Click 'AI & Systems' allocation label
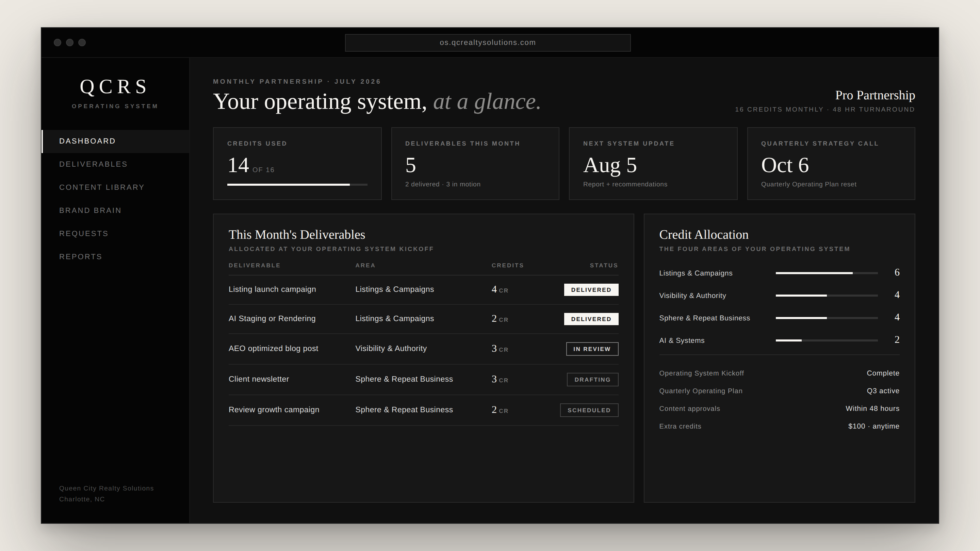The image size is (980, 551). [682, 341]
